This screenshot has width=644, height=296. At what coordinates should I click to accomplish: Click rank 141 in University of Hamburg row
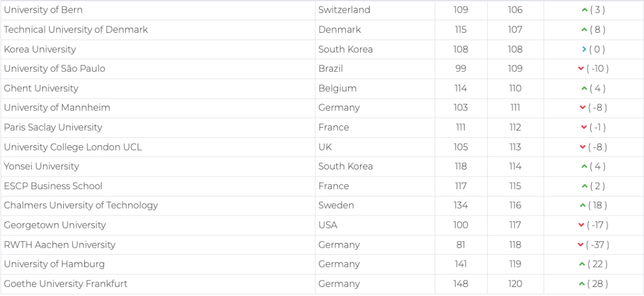coord(460,264)
